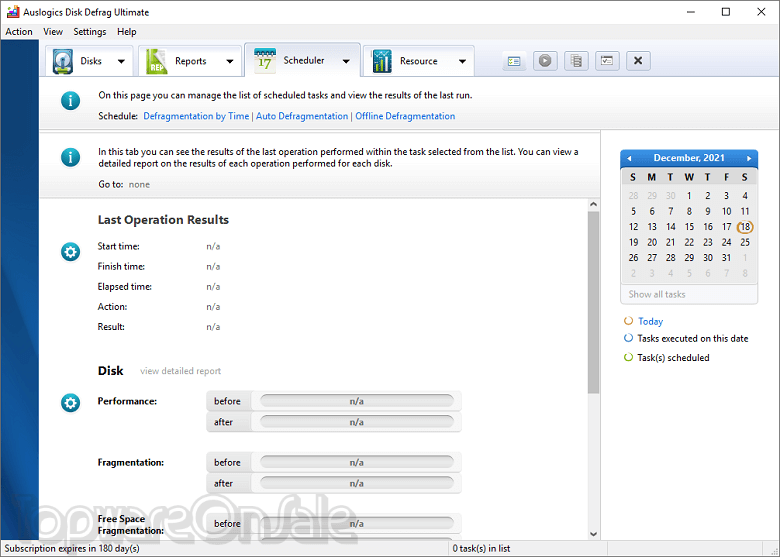The image size is (780, 557).
Task: Click the gear icon next to Performance
Action: pos(70,403)
